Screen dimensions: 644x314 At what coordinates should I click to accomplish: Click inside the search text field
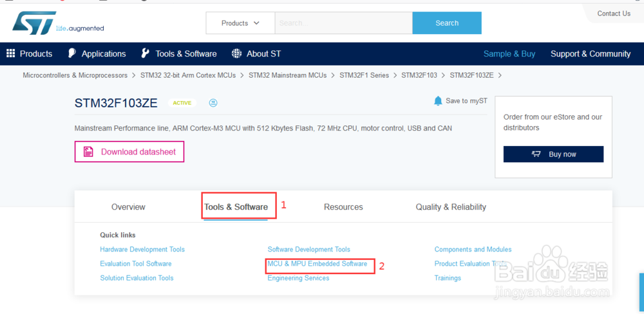[x=343, y=23]
